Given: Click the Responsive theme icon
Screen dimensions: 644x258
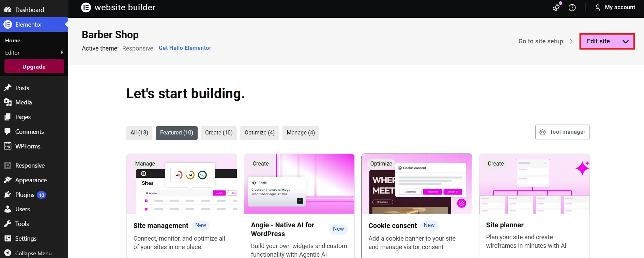Looking at the screenshot, I should tap(7, 166).
